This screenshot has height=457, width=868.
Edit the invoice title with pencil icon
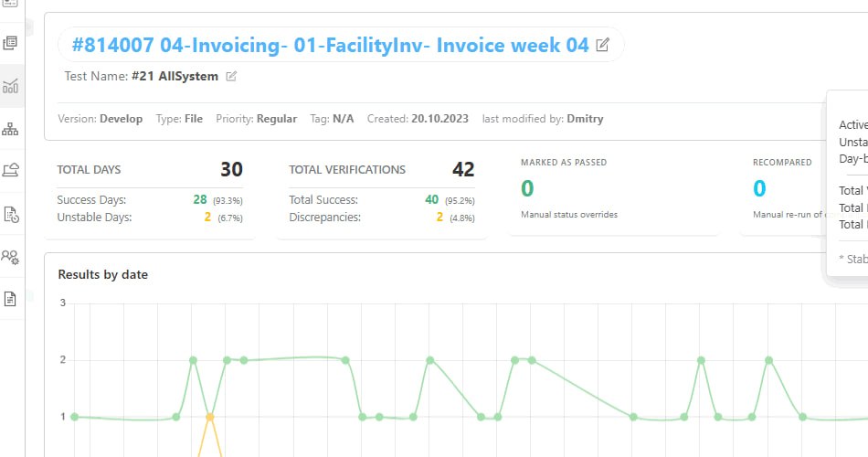[602, 45]
